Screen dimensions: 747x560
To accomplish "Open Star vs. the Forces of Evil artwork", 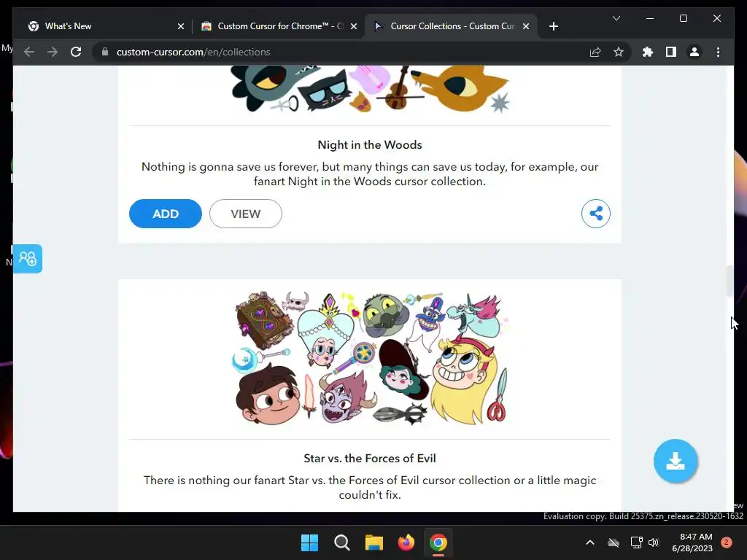I will point(371,358).
